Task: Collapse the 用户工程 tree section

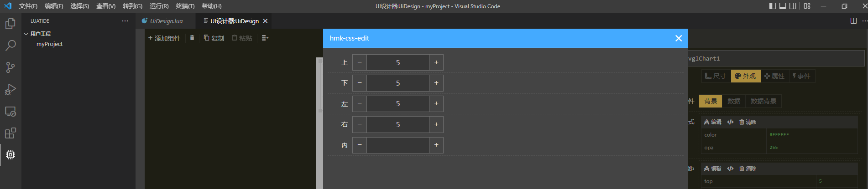Action: pyautogui.click(x=26, y=34)
